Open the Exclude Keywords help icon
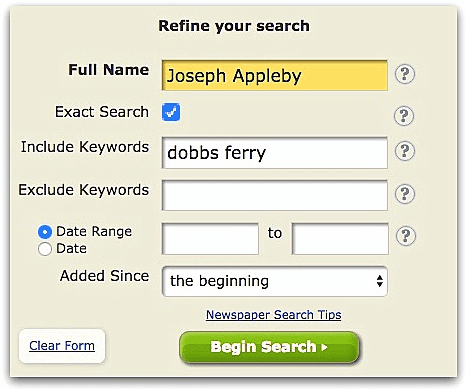The image size is (465, 389). tap(405, 193)
